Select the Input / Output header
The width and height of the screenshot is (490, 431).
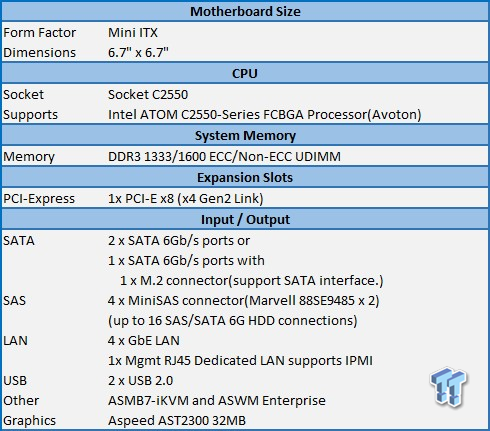pyautogui.click(x=245, y=220)
